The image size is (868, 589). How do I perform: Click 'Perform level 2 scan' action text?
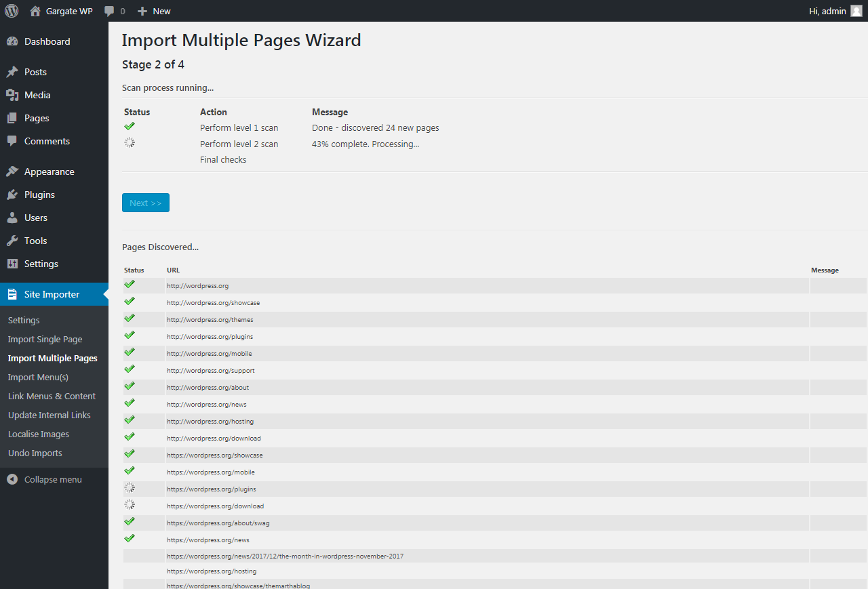(x=239, y=144)
